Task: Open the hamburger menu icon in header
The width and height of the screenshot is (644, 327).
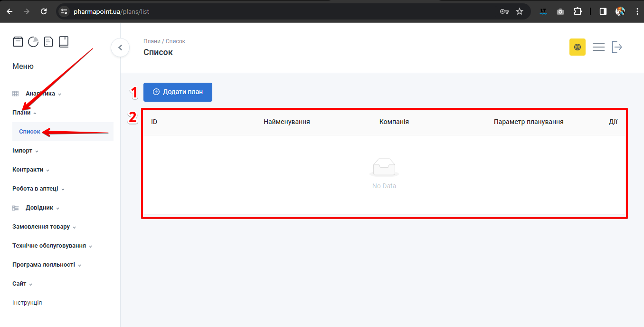Action: pyautogui.click(x=598, y=47)
